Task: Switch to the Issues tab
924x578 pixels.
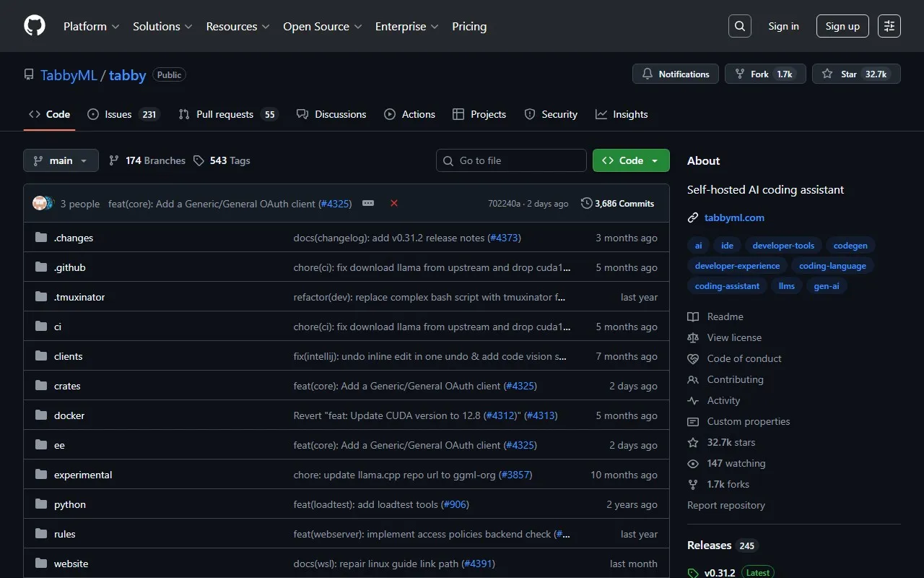Action: 118,114
